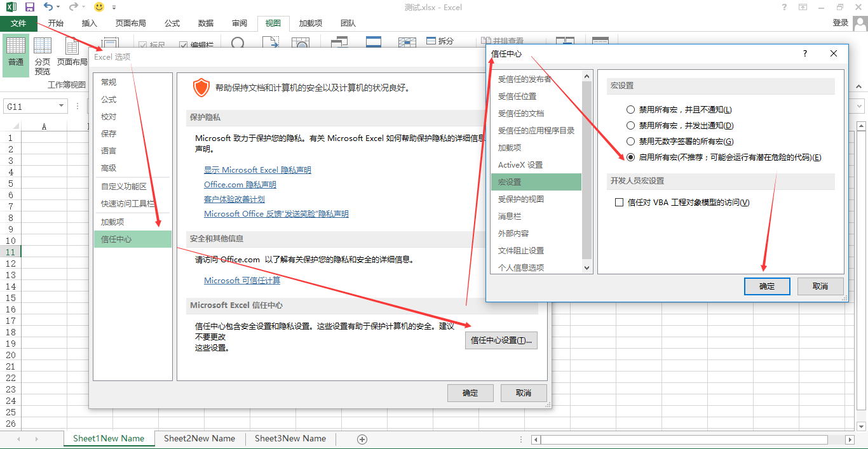Enable 信任对 VBA 工程对象模型的访问 checkbox
Image resolution: width=868 pixels, height=449 pixels.
click(620, 203)
